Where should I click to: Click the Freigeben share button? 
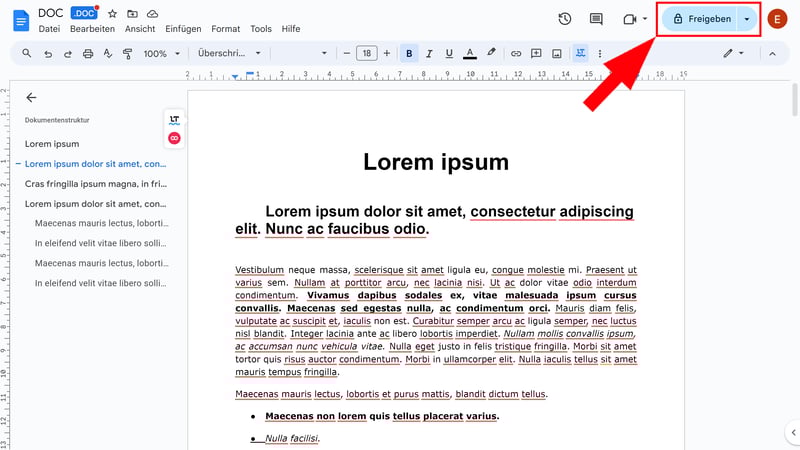(701, 19)
